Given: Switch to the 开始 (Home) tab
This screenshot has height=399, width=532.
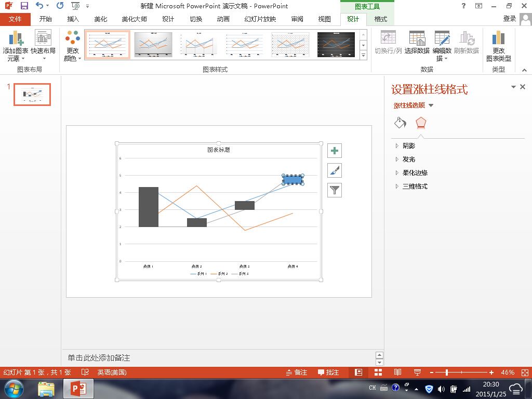Looking at the screenshot, I should coord(46,19).
